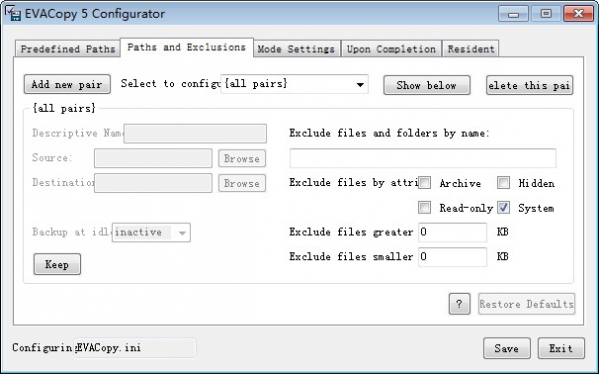Click the Add new pair button

click(x=67, y=84)
